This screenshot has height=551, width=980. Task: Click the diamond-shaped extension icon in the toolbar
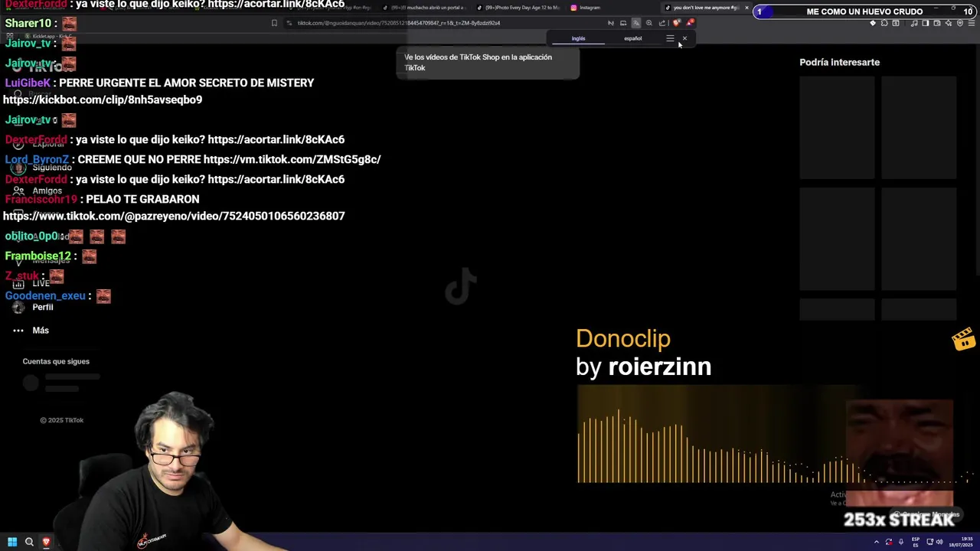tap(873, 23)
